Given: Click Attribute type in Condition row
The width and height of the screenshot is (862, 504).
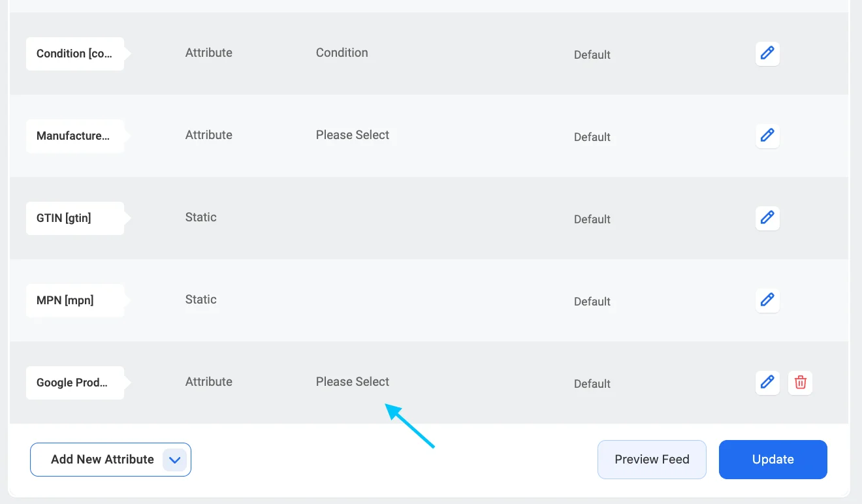Looking at the screenshot, I should [209, 53].
